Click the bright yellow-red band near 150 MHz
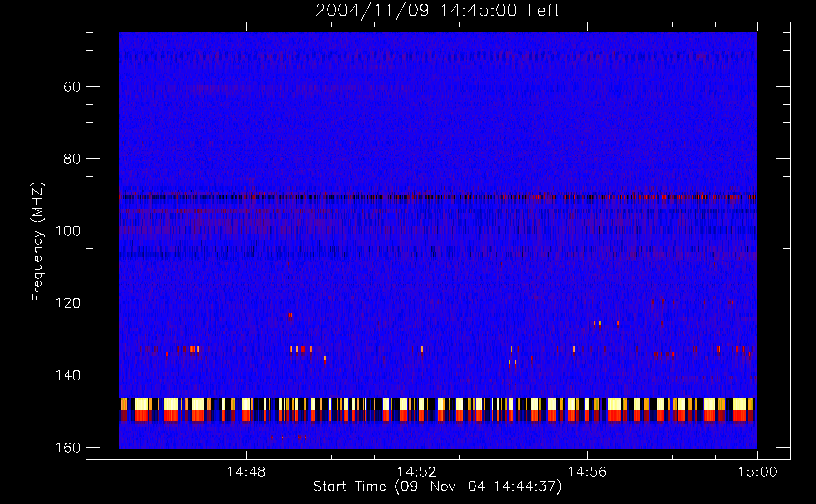The height and width of the screenshot is (504, 816). 437,410
